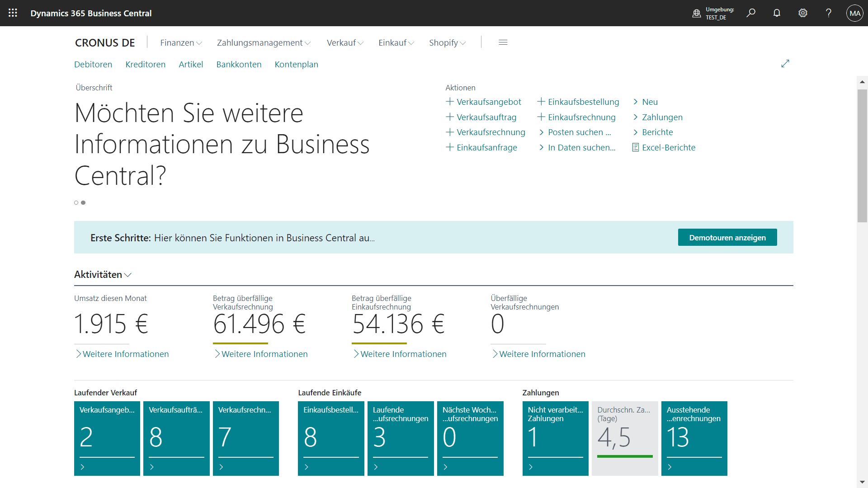
Task: Expand the Neu actions group
Action: pos(645,102)
